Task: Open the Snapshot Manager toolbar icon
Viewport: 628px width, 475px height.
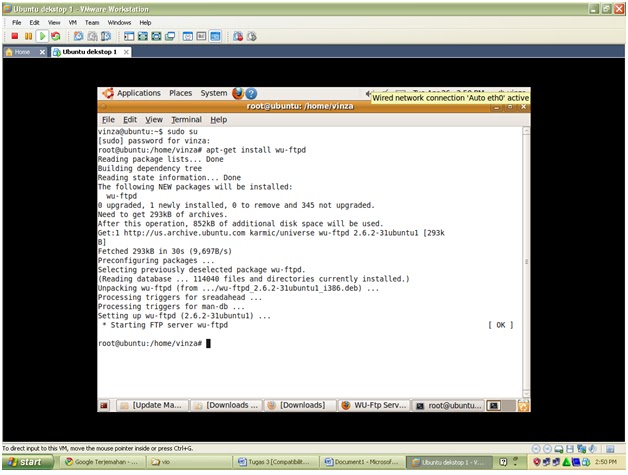Action: 106,36
